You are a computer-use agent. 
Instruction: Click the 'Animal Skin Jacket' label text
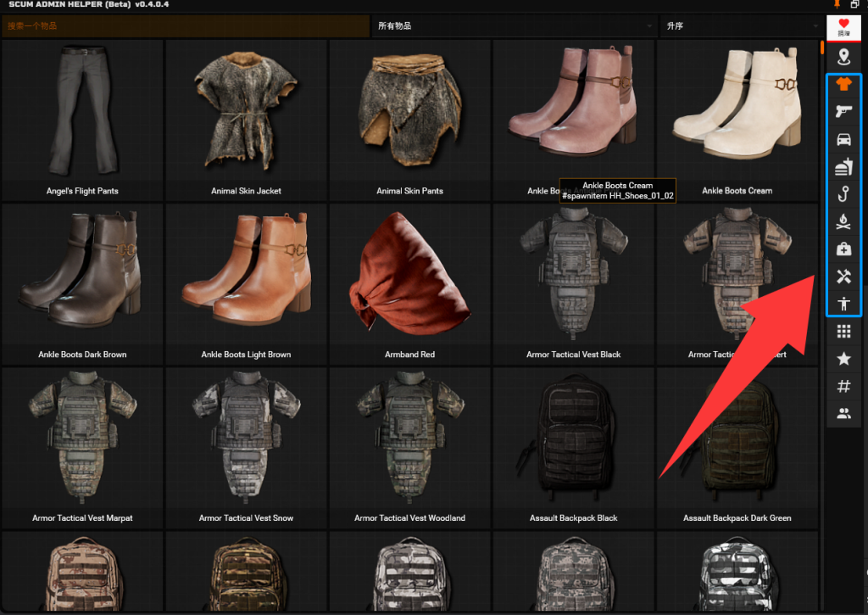247,191
